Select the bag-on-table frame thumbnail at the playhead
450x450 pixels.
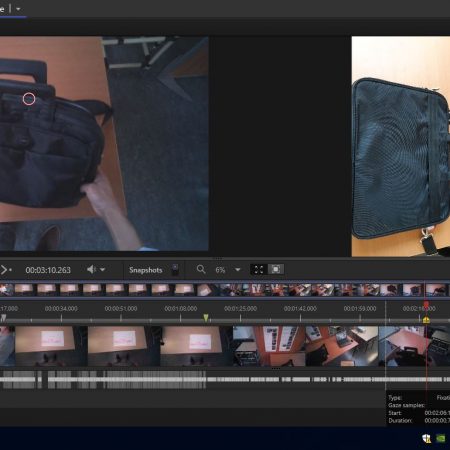click(414, 346)
